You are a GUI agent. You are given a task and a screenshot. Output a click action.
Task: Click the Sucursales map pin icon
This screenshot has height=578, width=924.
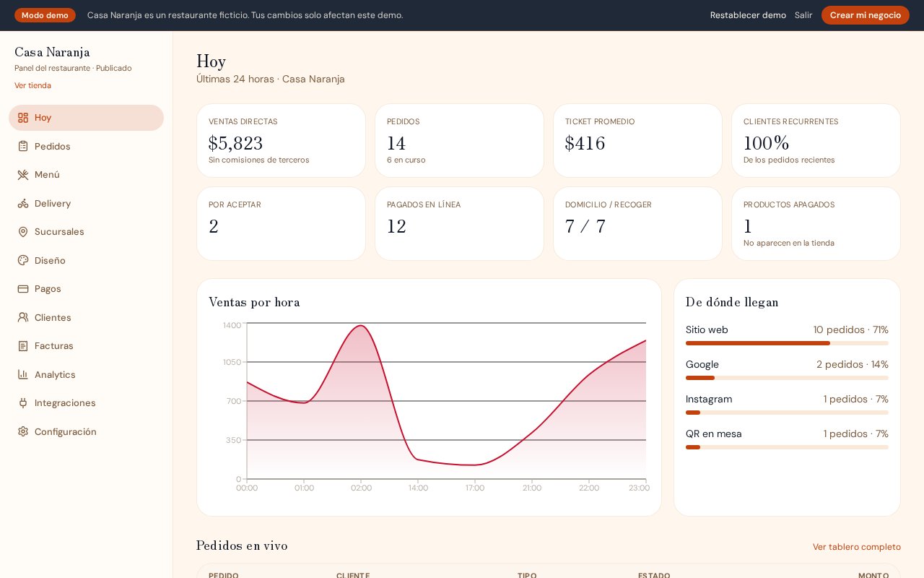pos(23,232)
